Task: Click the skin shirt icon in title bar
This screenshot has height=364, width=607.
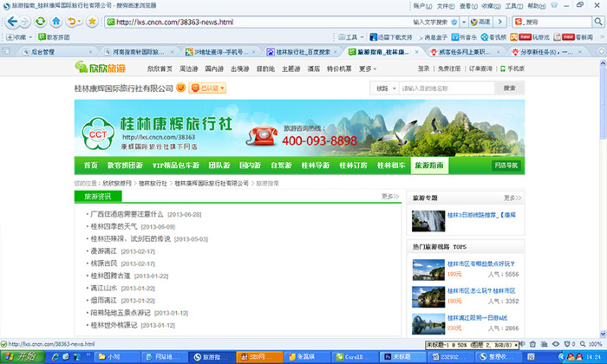Action: pos(554,5)
